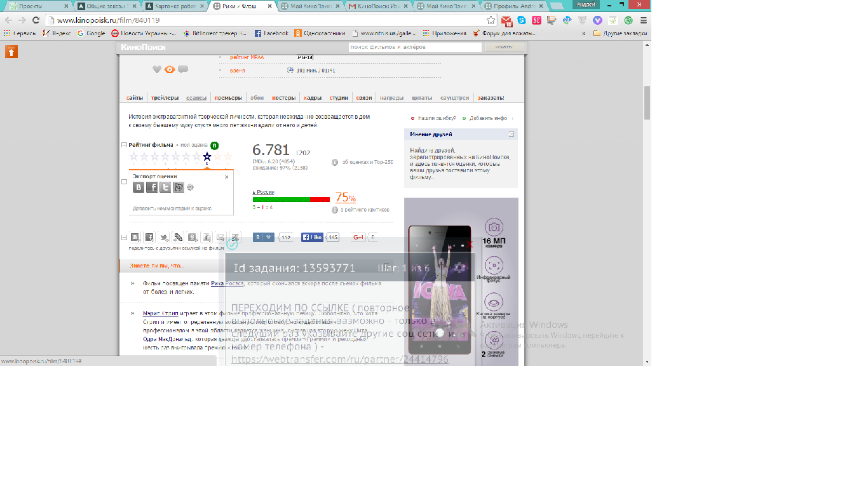Click the grey heart favorite icon
The image size is (868, 488).
click(x=157, y=70)
